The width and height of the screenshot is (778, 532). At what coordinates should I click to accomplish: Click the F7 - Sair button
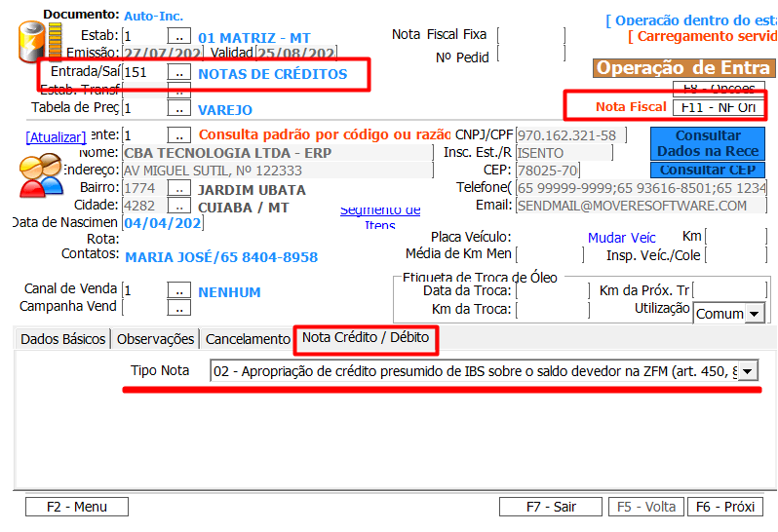[x=551, y=507]
